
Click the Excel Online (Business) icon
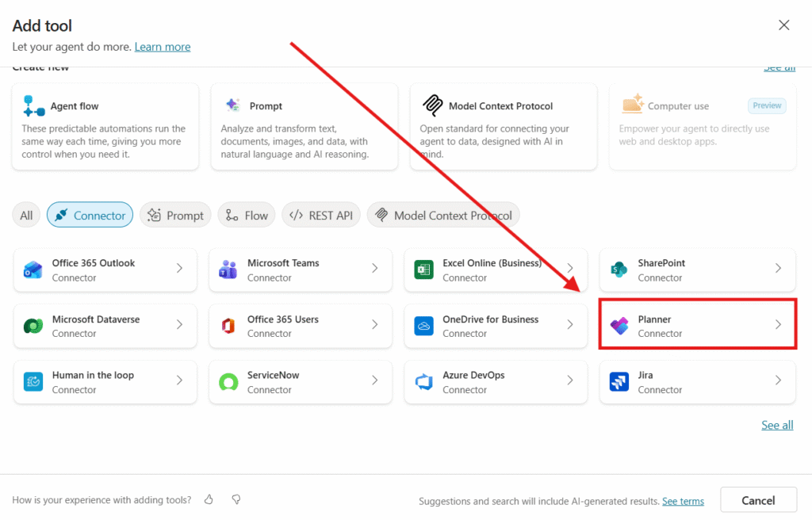pyautogui.click(x=423, y=270)
